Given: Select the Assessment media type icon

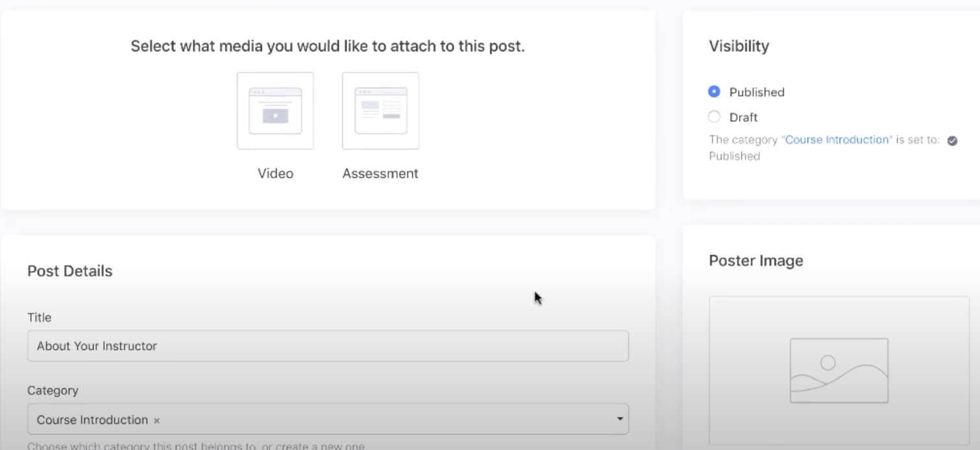Looking at the screenshot, I should pyautogui.click(x=380, y=111).
